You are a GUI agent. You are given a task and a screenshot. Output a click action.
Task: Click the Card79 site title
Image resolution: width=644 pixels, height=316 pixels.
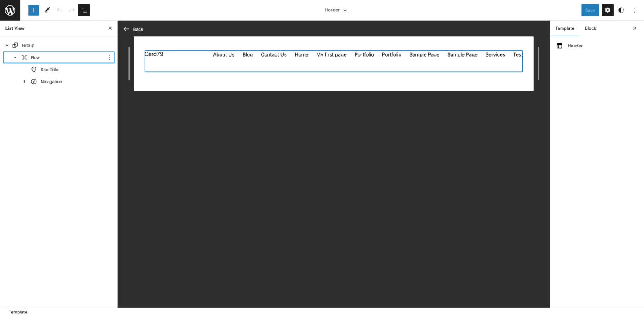pos(154,54)
